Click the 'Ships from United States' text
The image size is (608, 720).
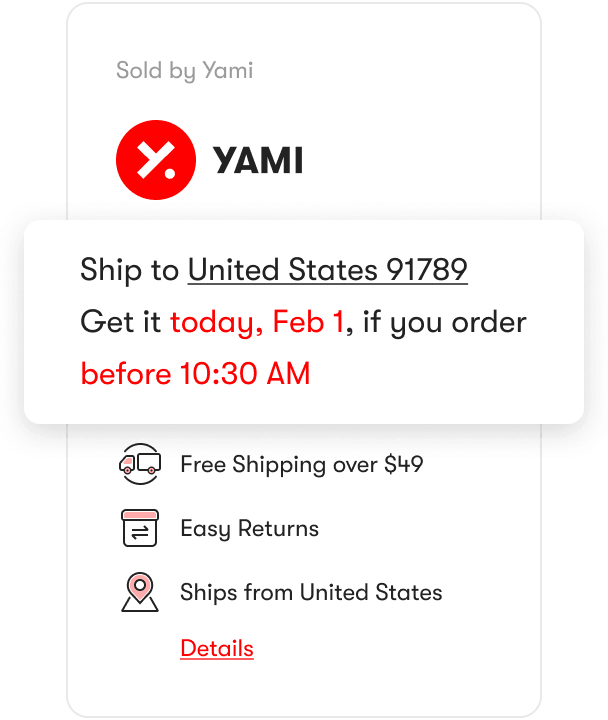point(311,592)
